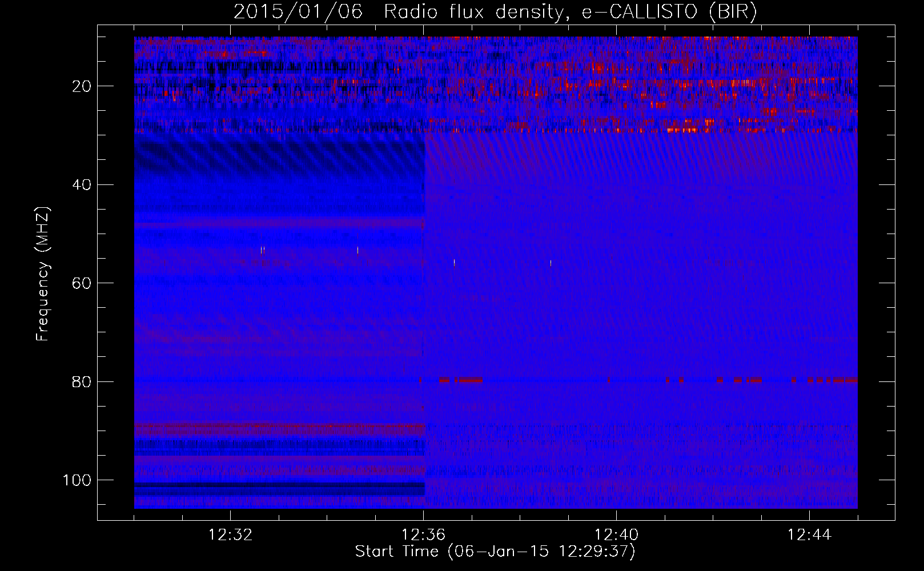The width and height of the screenshot is (924, 571).
Task: Select the 'Frequency (MHZ)' y-axis label
Action: point(43,274)
